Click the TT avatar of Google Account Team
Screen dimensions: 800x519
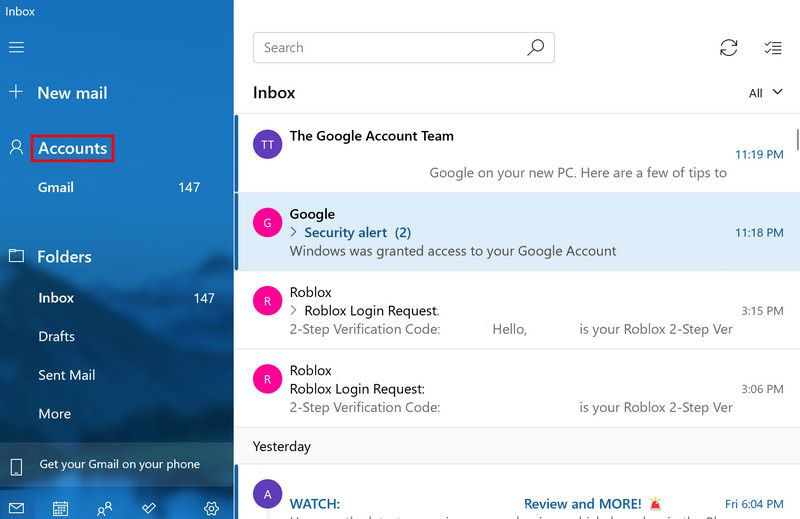[267, 144]
